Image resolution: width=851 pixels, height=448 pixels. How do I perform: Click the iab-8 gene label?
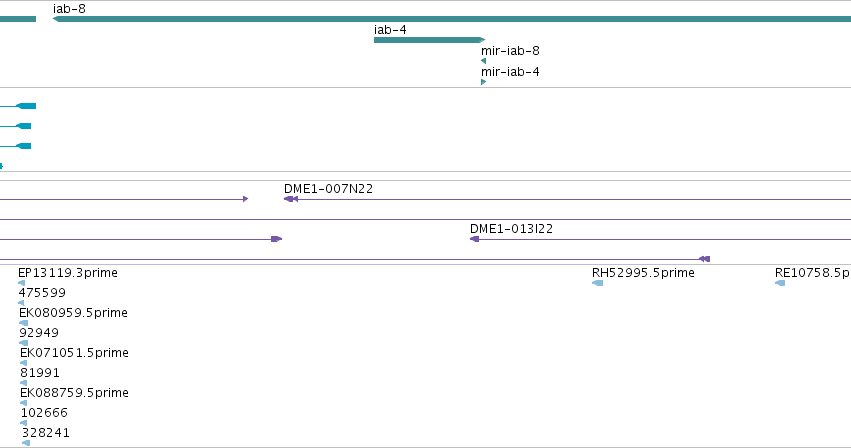click(69, 9)
